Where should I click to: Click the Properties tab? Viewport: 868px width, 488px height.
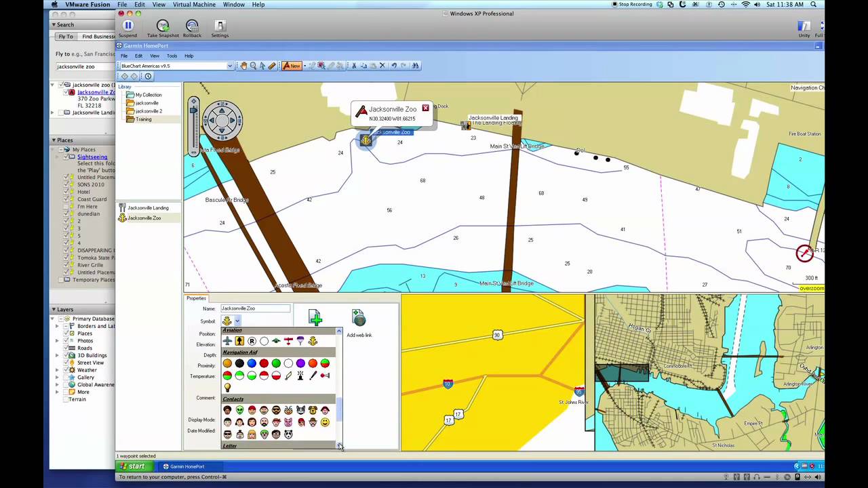pos(196,298)
